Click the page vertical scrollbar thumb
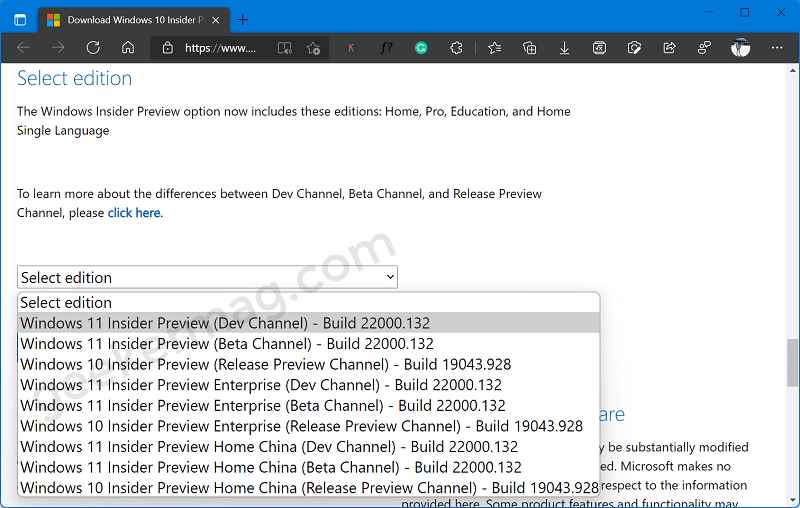Image resolution: width=800 pixels, height=508 pixels. pos(792,363)
